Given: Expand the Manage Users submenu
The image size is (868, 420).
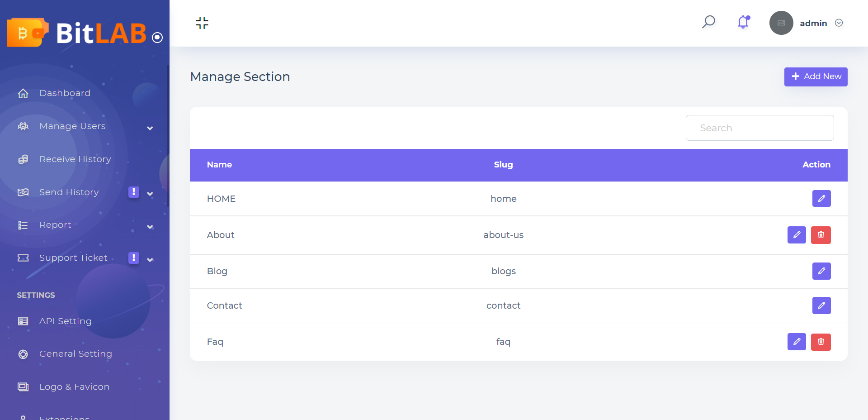Looking at the screenshot, I should tap(150, 128).
